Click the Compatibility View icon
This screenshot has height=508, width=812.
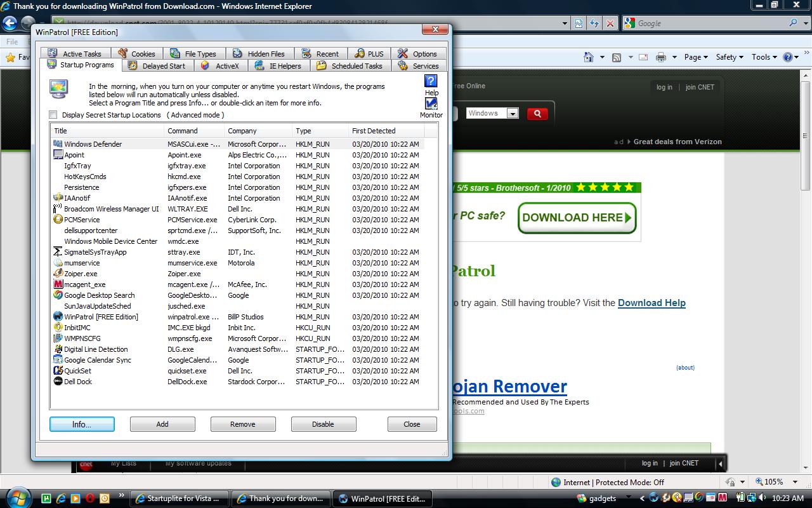click(x=579, y=23)
